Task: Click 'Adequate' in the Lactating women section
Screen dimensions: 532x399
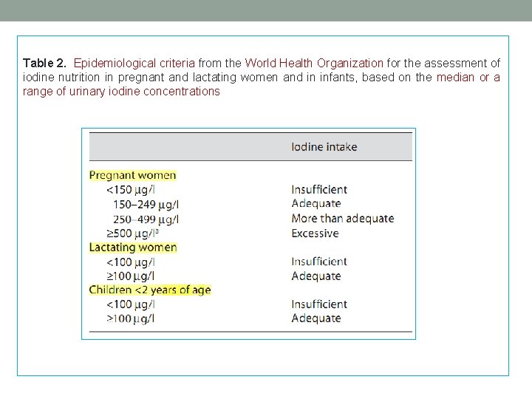Action: 316,276
